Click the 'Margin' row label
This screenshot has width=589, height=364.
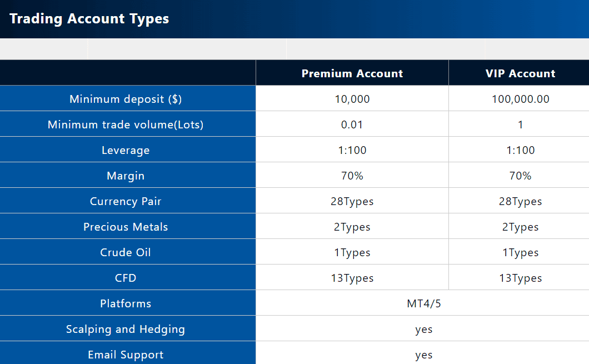pyautogui.click(x=126, y=176)
